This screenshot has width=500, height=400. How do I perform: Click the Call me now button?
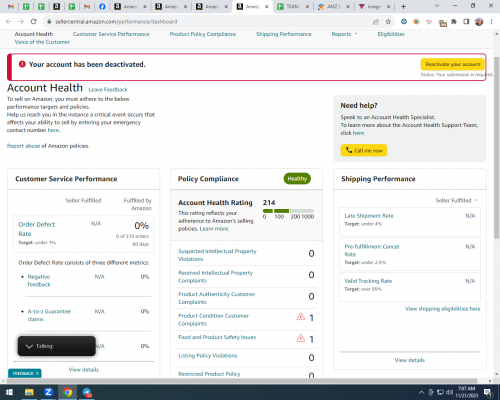(x=364, y=150)
